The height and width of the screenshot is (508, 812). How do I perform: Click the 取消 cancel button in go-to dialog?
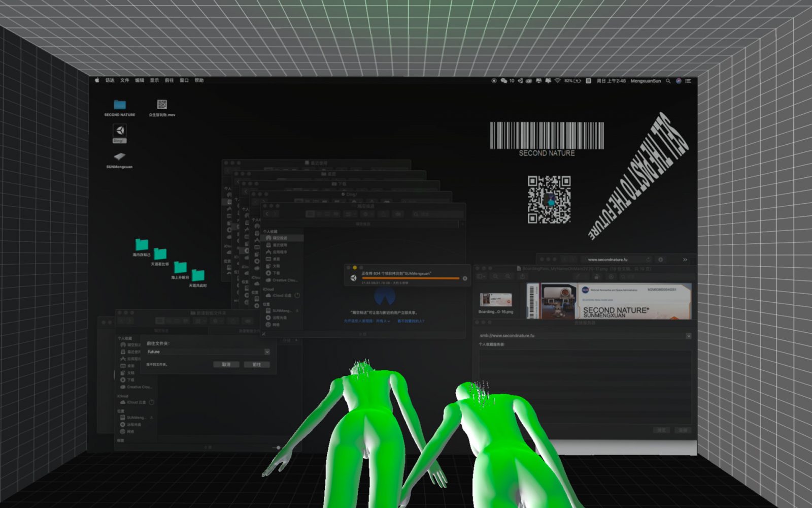tap(226, 364)
